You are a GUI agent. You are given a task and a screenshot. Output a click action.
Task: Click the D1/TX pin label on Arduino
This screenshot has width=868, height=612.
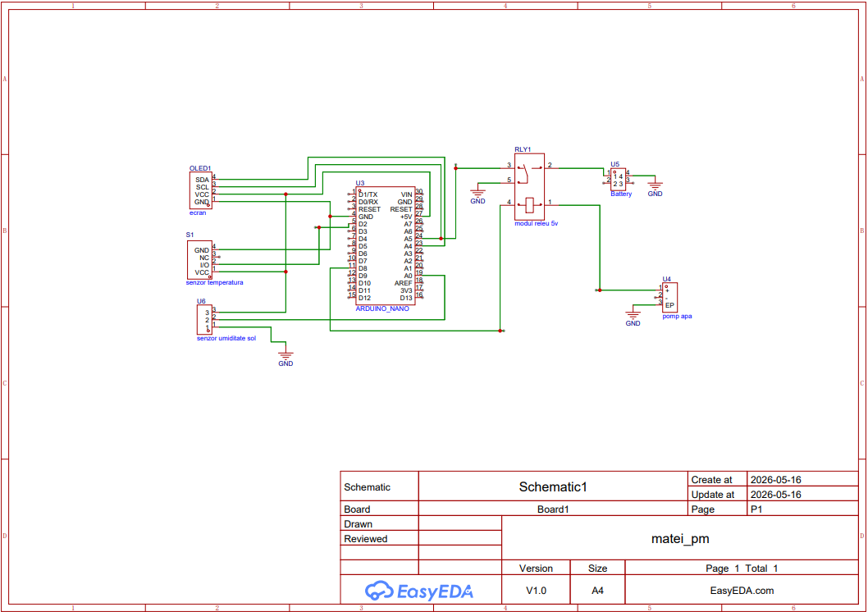click(x=368, y=194)
